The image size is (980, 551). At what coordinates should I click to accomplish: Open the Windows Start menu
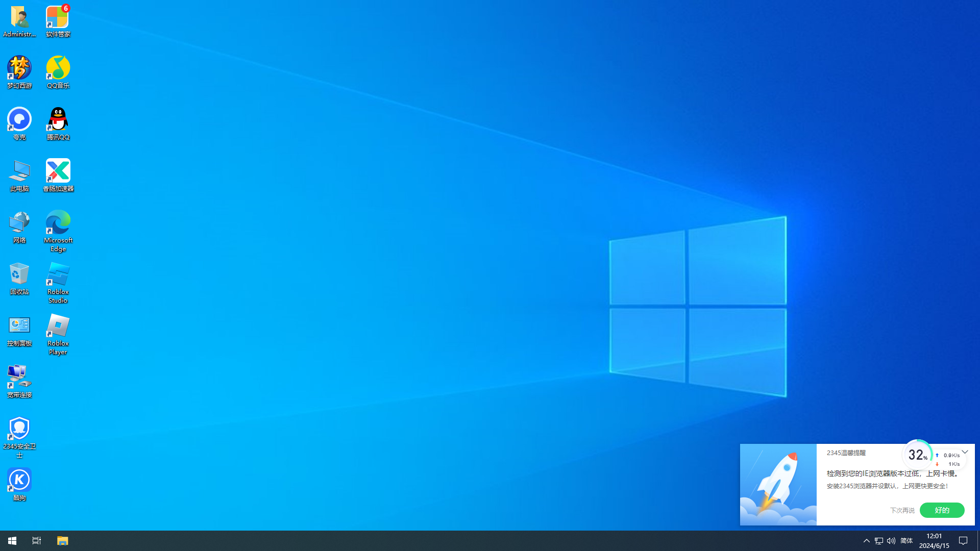tap(12, 541)
